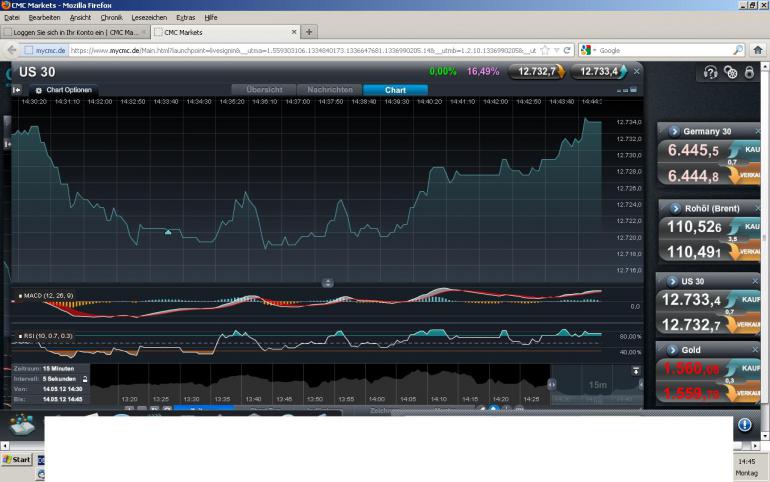Open the help headset icon

click(711, 73)
